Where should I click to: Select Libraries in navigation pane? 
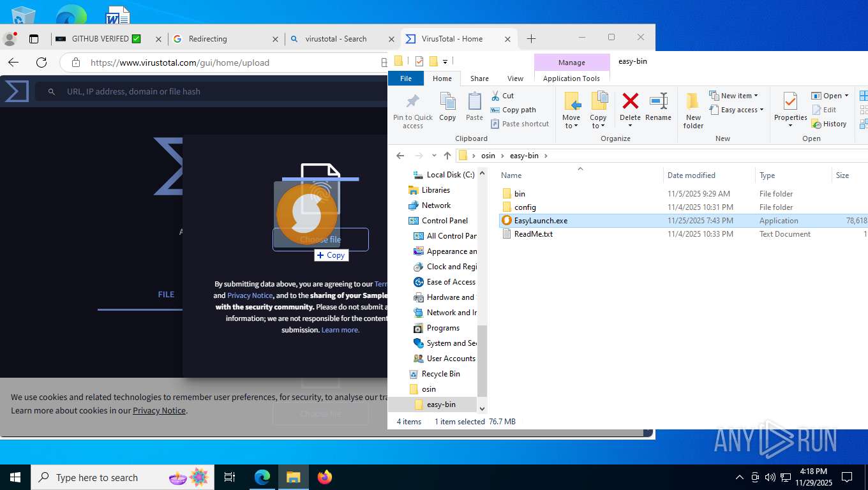(x=435, y=190)
